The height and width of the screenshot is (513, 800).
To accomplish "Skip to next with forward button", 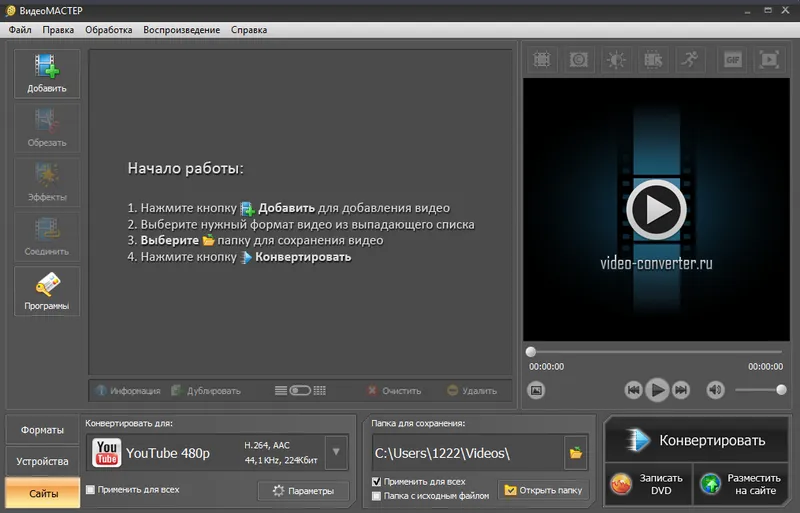I will pyautogui.click(x=681, y=390).
